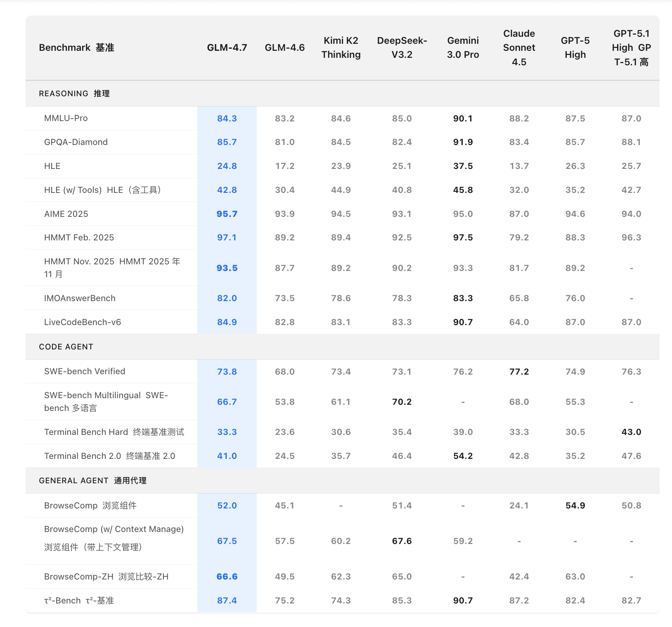Select GLM-4.7 score 95.7 for AIME 2025
Image resolution: width=672 pixels, height=627 pixels.
[227, 214]
